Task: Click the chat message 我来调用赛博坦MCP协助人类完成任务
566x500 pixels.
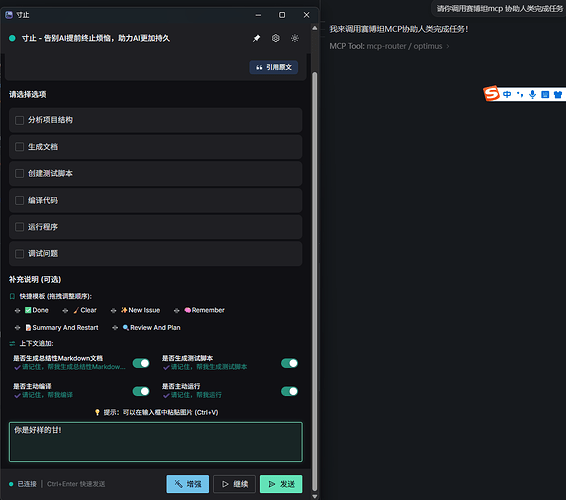Action: (399, 29)
